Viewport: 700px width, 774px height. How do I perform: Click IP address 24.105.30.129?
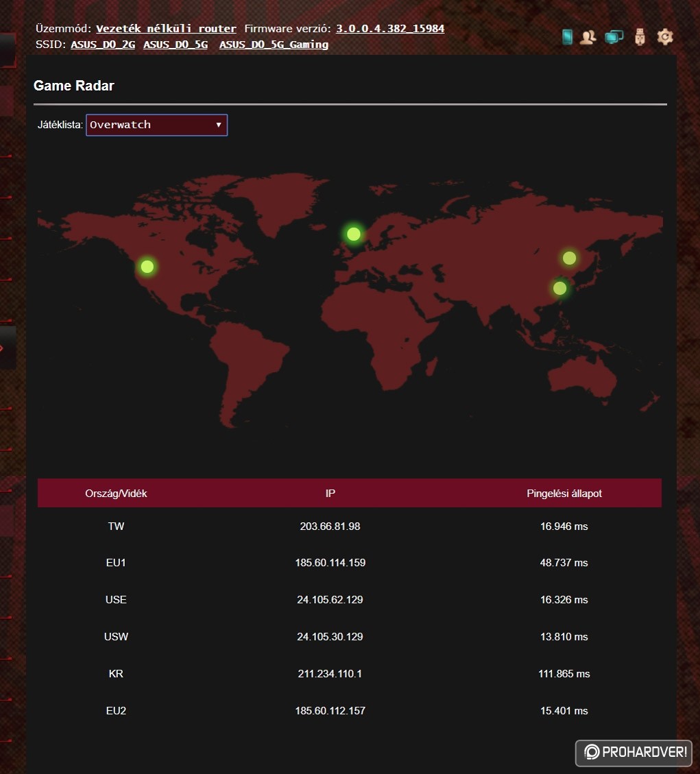(330, 637)
